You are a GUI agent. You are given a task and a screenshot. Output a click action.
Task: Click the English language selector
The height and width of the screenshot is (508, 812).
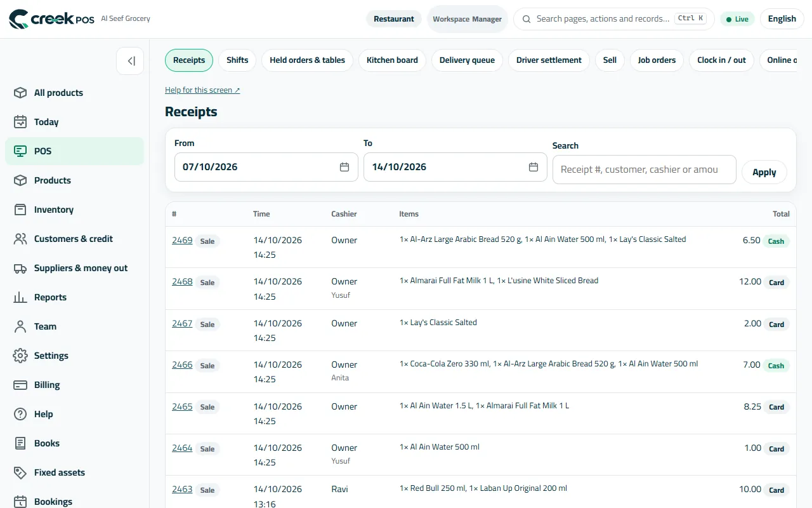coord(782,19)
